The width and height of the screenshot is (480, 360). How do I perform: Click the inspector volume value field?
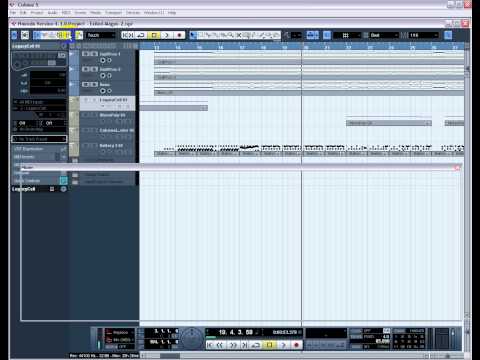pos(48,75)
